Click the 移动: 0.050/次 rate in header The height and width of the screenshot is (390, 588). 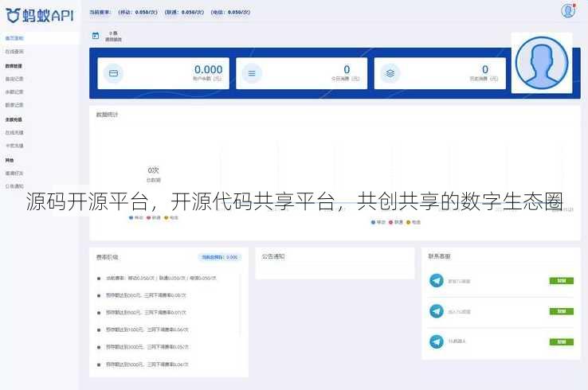click(x=138, y=12)
